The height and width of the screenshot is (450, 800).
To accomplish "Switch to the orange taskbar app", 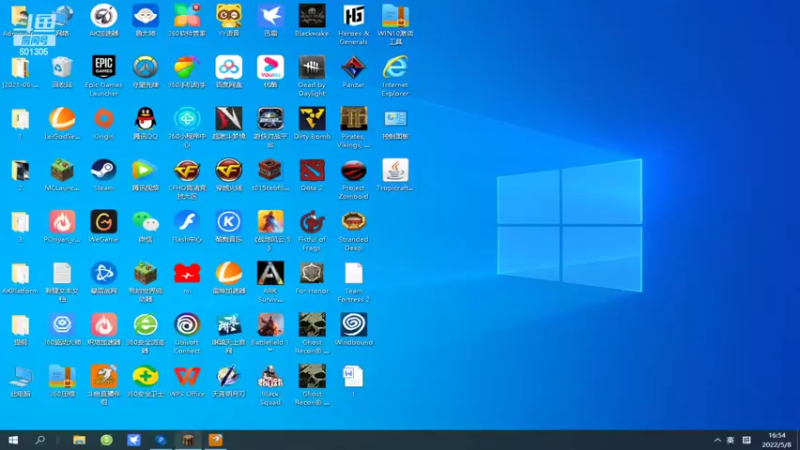I will (215, 440).
